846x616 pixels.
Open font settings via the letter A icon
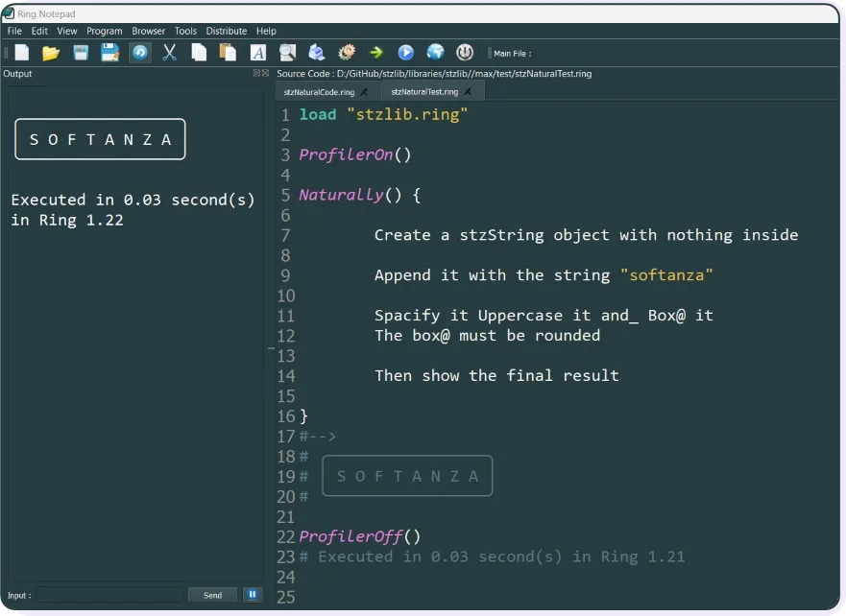[x=258, y=53]
